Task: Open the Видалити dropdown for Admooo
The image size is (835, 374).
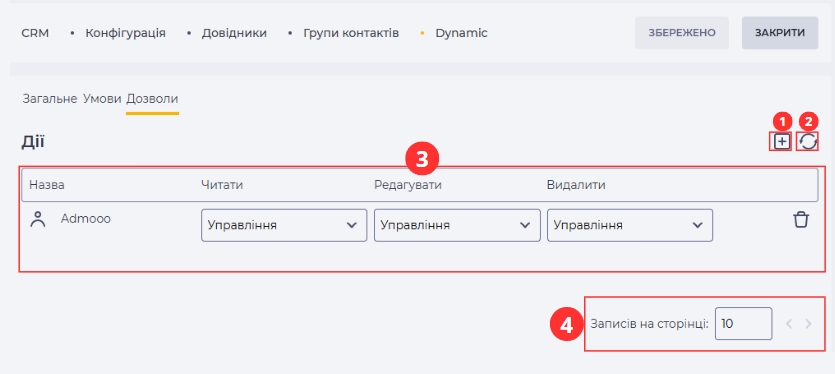Action: click(x=630, y=225)
